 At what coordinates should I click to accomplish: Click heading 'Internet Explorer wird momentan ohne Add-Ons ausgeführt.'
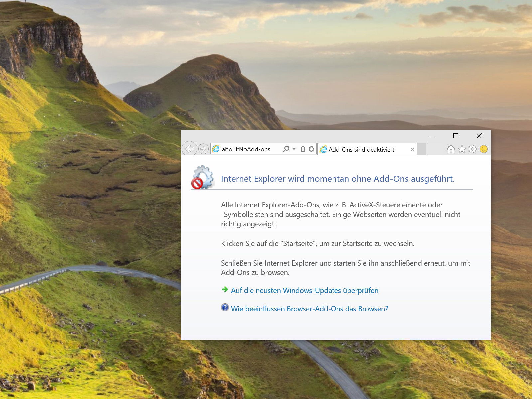337,179
